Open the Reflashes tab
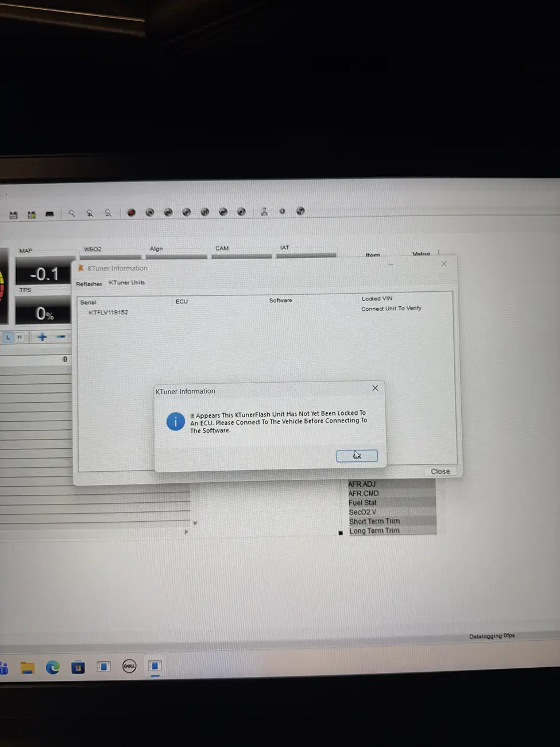The width and height of the screenshot is (560, 747). coord(89,284)
